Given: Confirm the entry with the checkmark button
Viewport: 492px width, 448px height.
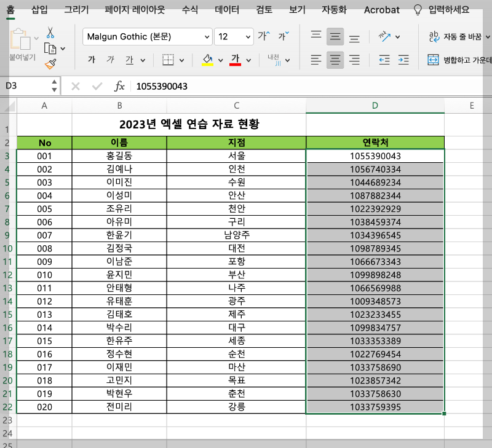Looking at the screenshot, I should click(x=96, y=86).
